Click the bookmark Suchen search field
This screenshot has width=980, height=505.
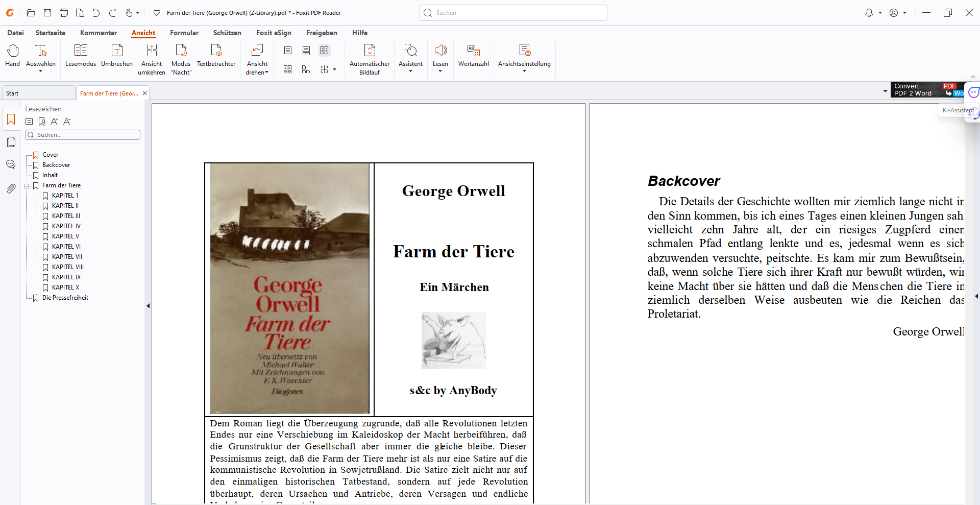pyautogui.click(x=83, y=135)
